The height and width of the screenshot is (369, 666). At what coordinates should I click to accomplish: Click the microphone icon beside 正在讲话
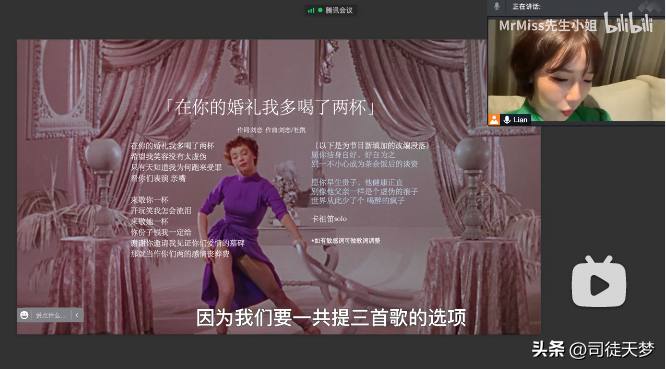tap(496, 6)
